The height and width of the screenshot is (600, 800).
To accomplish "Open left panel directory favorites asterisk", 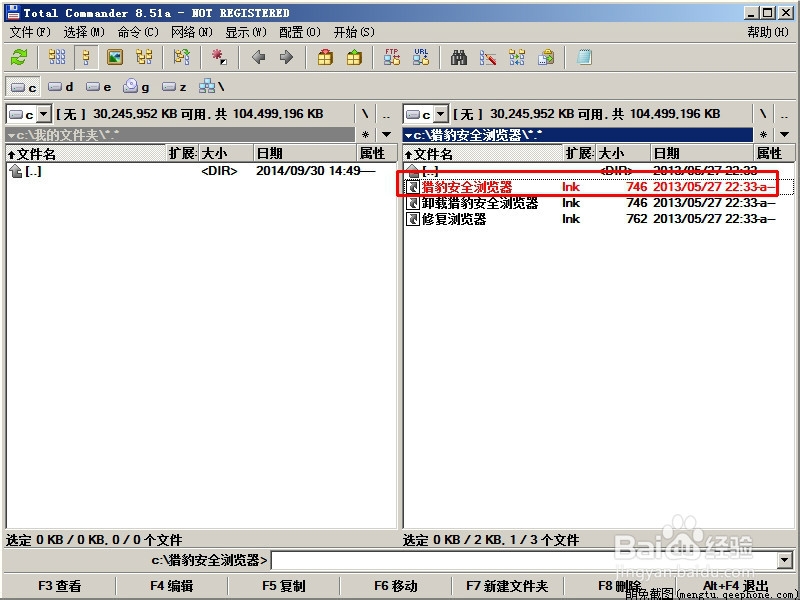I will (365, 135).
